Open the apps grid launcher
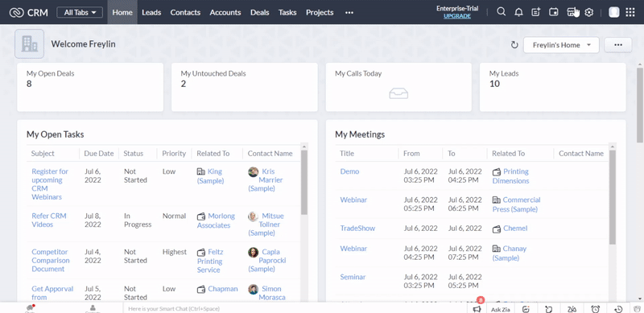The image size is (644, 313). (630, 12)
